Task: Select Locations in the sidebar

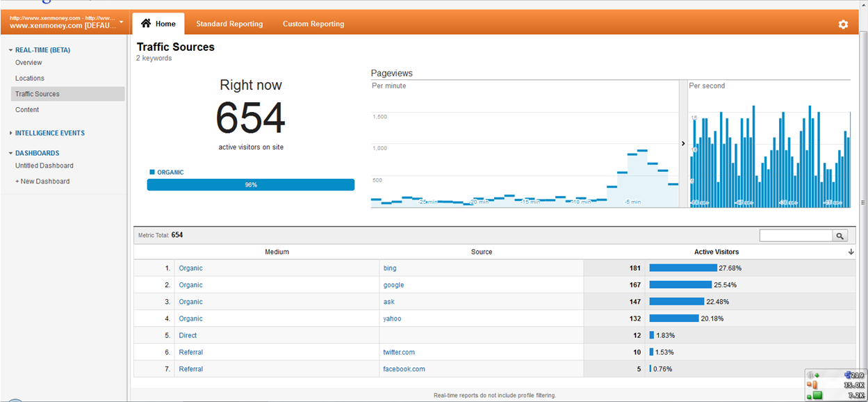Action: (x=30, y=79)
